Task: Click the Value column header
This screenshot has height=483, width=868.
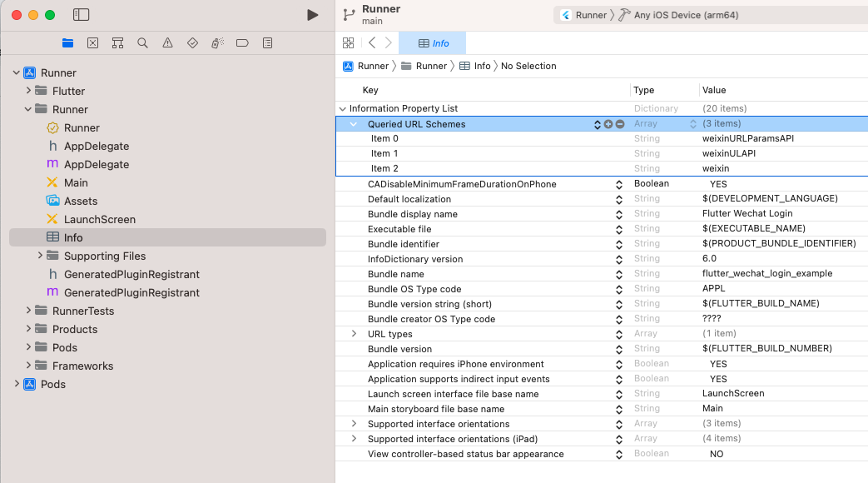Action: [713, 90]
